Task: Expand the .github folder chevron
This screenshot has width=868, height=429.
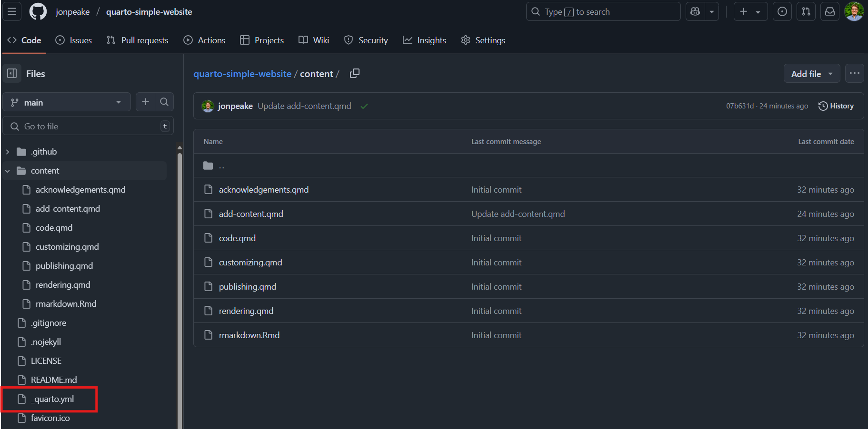Action: (x=8, y=152)
